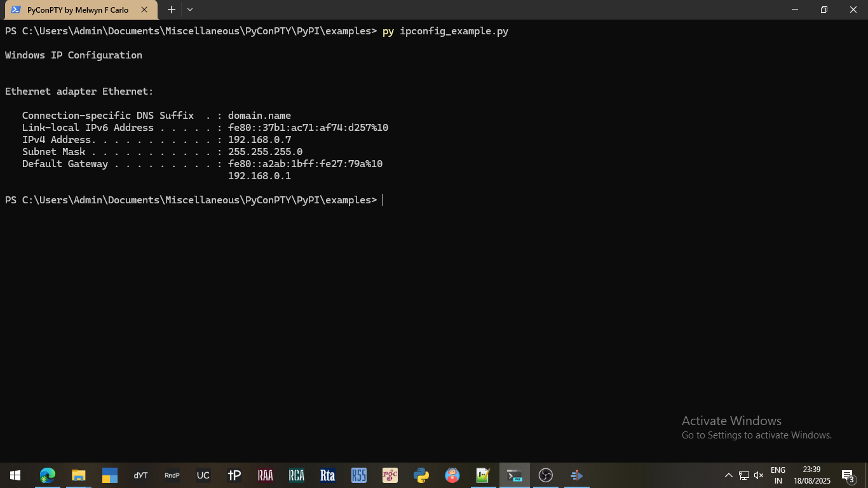Open a new terminal tab
This screenshot has height=488, width=868.
(172, 10)
